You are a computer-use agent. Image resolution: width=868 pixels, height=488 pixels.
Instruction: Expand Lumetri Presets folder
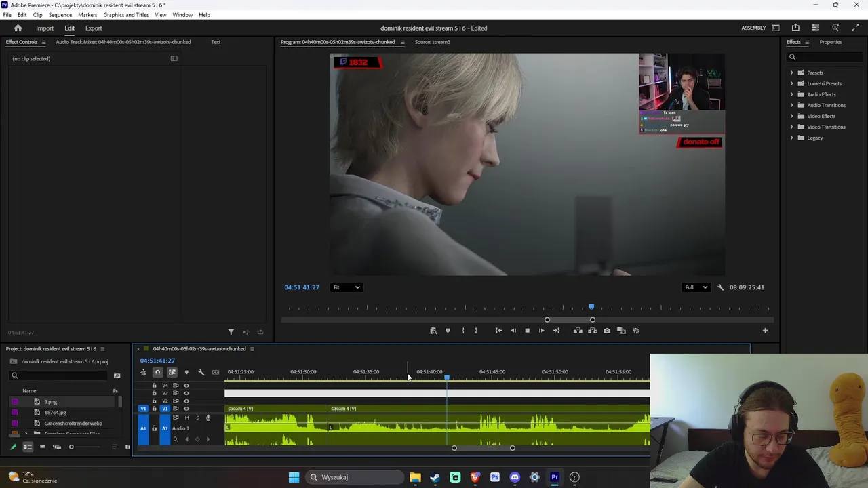tap(791, 83)
